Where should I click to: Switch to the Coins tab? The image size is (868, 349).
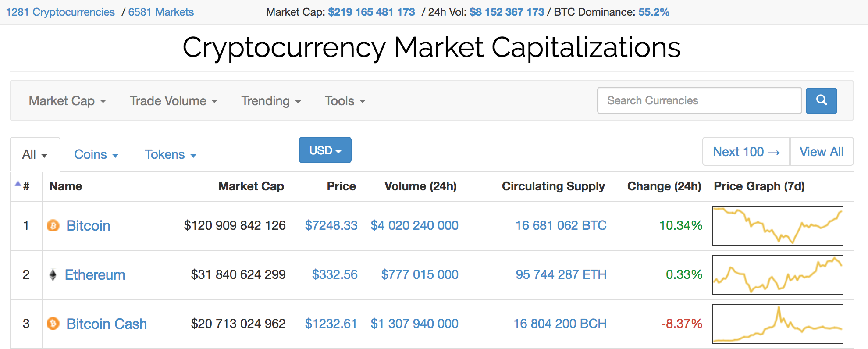96,155
